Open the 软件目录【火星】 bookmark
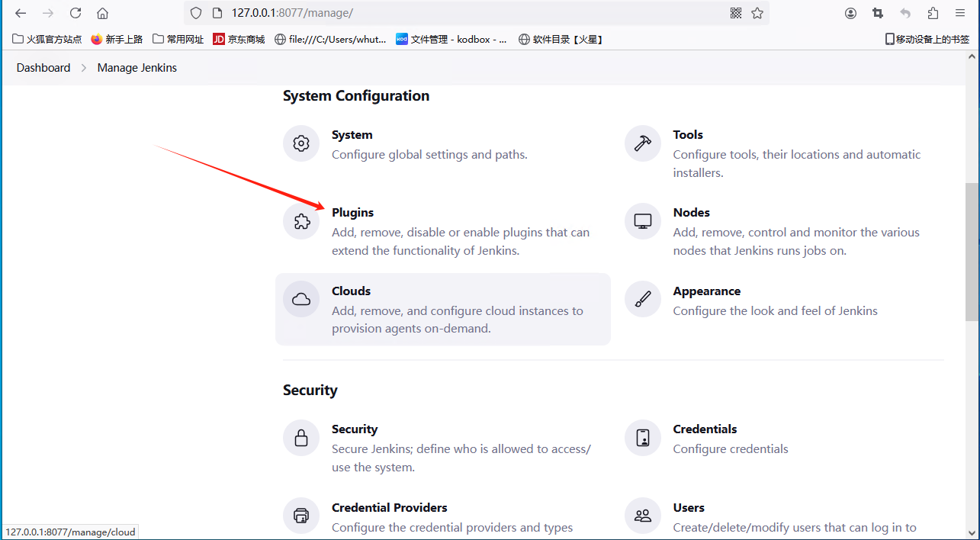980x540 pixels. [561, 39]
